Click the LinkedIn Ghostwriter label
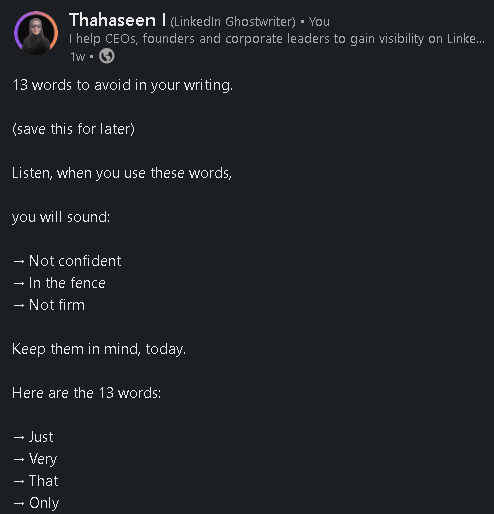 [233, 22]
